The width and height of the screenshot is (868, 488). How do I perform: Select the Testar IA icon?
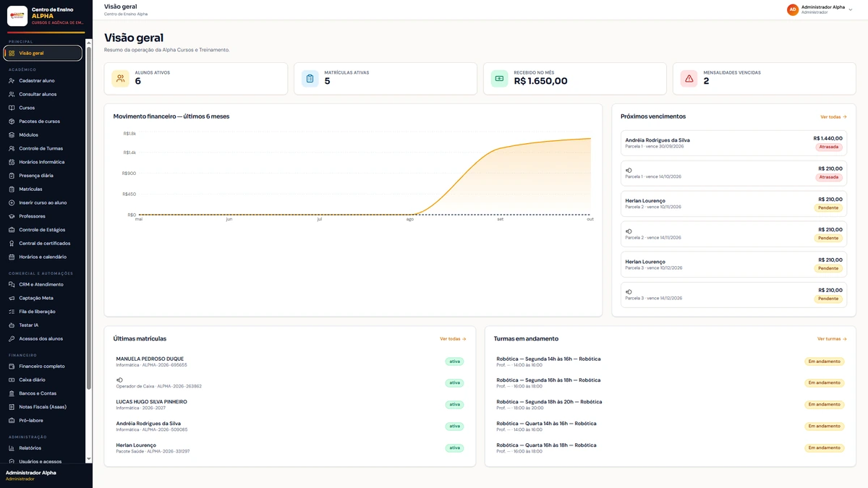[x=12, y=325]
